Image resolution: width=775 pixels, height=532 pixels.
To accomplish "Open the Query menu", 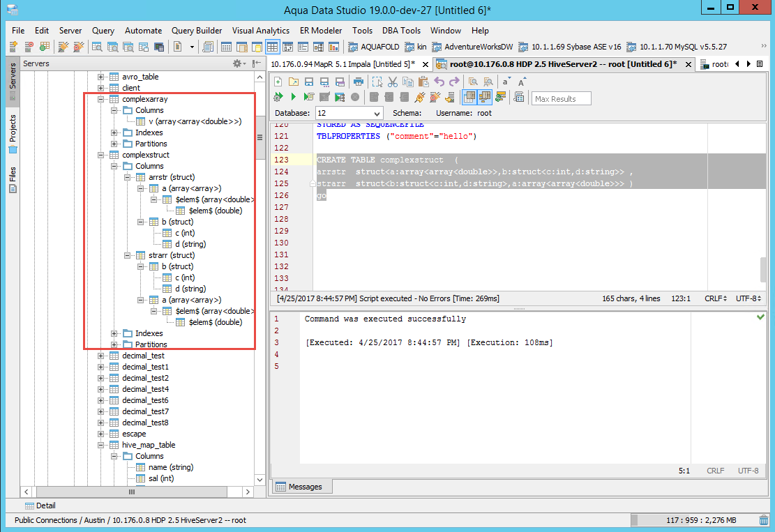I will [103, 31].
